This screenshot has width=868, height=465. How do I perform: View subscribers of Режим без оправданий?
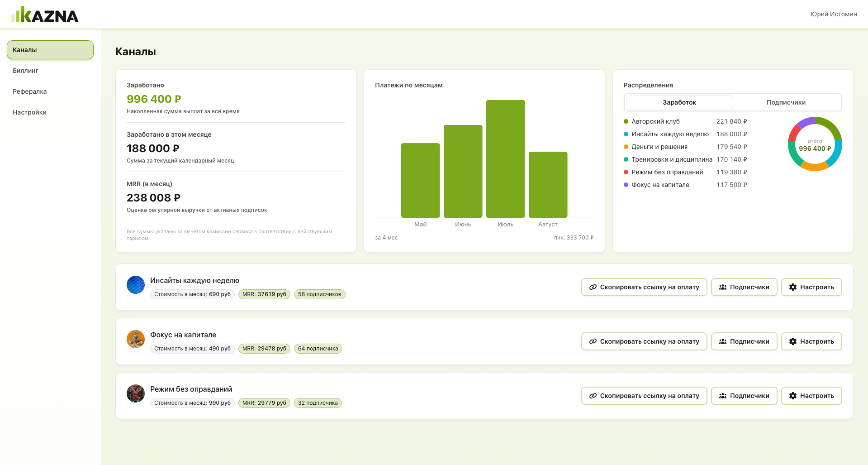pyautogui.click(x=744, y=396)
